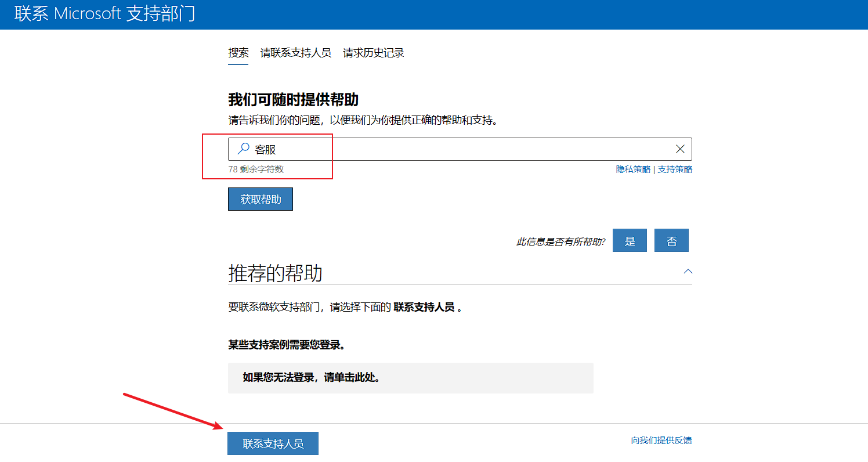Answer 是 to whether info was helpful

pos(630,240)
